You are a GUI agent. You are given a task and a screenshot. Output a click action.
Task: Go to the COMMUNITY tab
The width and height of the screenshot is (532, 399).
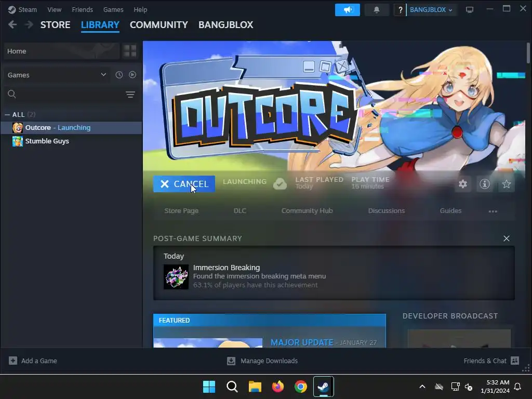click(x=159, y=25)
